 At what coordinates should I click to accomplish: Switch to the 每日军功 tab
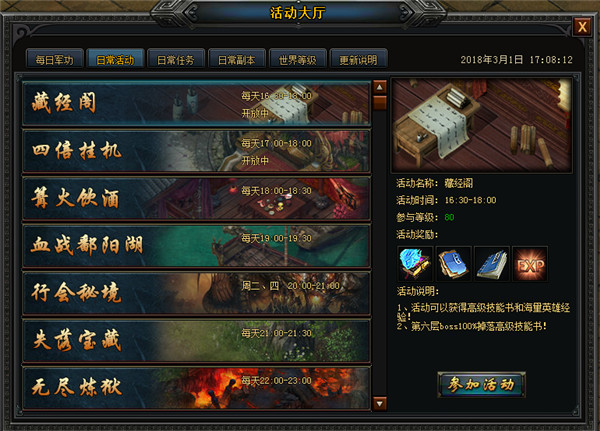55,59
